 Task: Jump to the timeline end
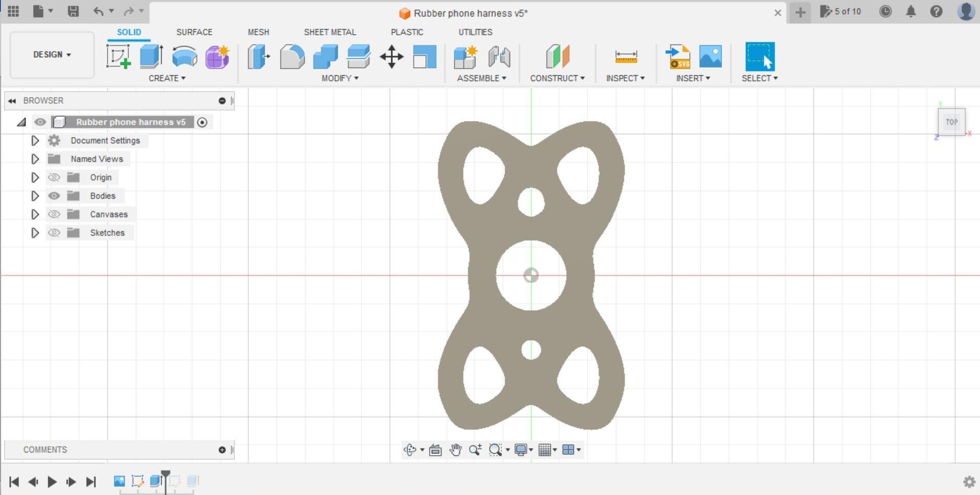pos(91,482)
